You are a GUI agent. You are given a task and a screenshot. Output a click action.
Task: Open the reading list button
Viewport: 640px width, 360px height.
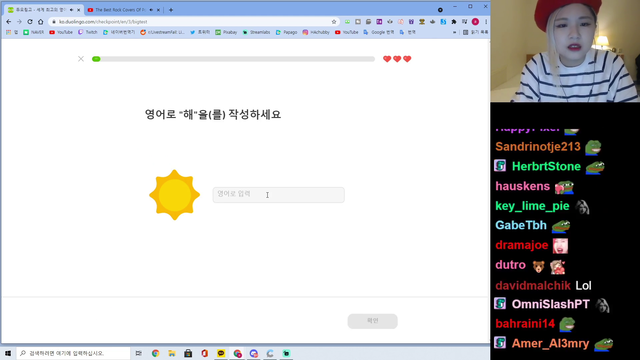tap(476, 32)
